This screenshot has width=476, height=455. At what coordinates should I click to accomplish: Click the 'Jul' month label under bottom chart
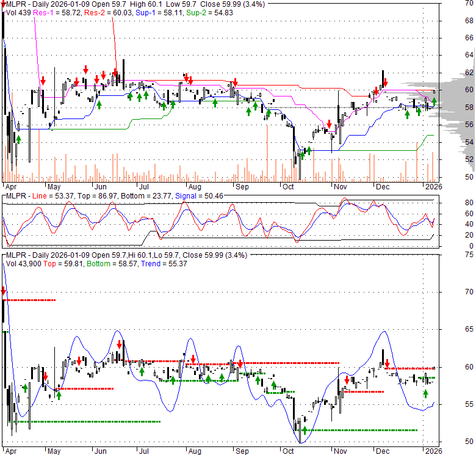point(143,451)
